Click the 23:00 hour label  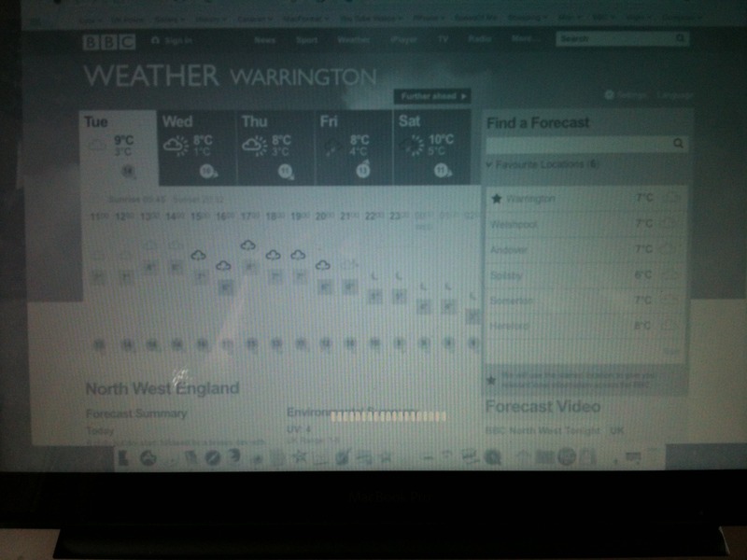pyautogui.click(x=399, y=217)
